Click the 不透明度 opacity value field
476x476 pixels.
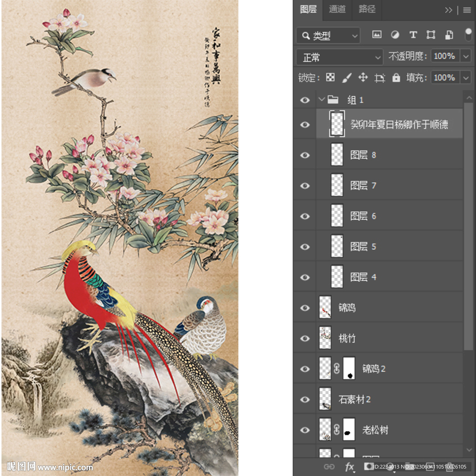445,56
